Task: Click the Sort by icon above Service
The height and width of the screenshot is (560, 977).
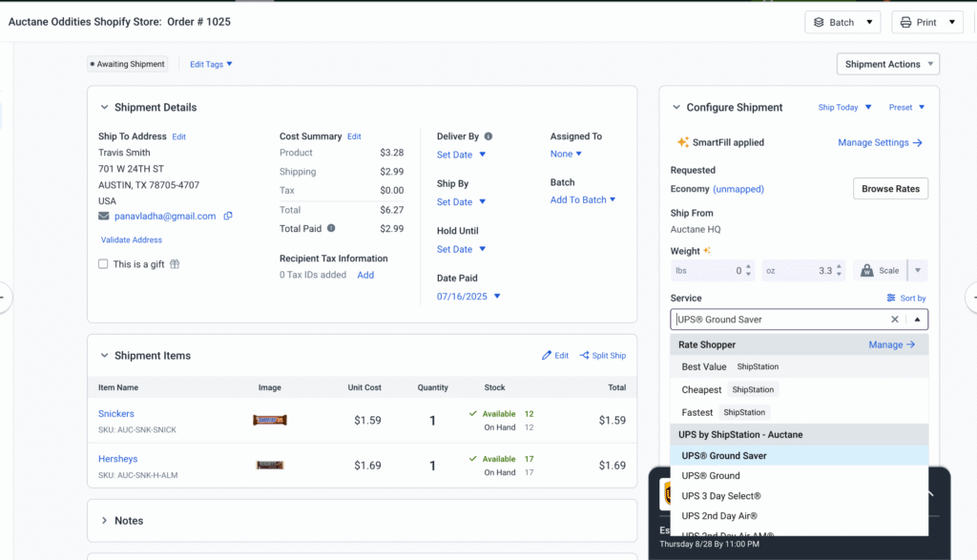Action: [891, 299]
